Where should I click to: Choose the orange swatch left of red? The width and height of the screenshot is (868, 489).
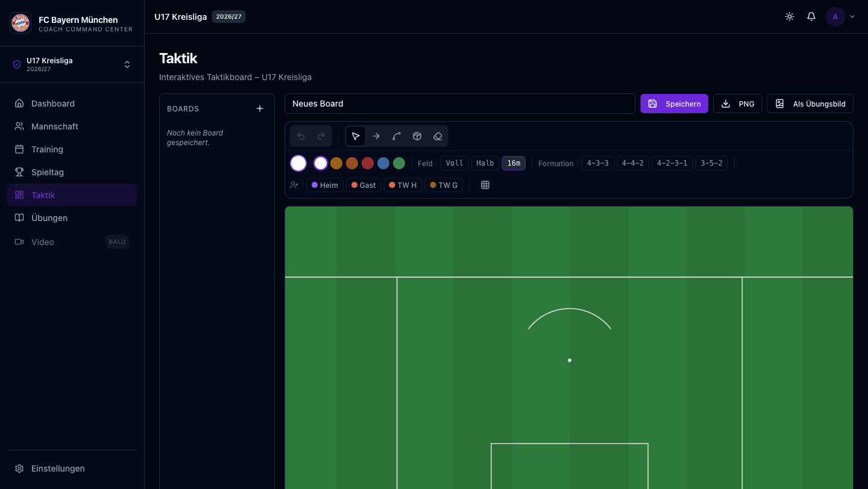coord(352,163)
